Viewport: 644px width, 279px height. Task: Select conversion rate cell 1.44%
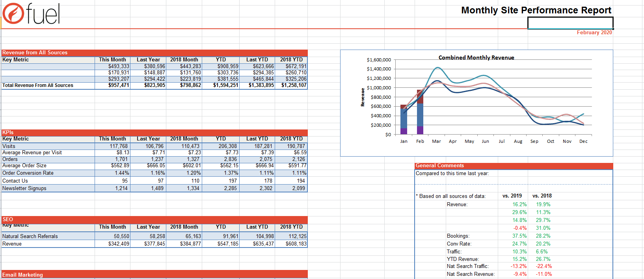(x=122, y=173)
